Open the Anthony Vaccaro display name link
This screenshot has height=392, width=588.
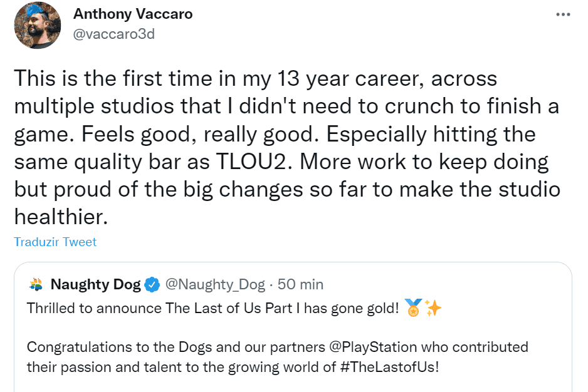(132, 14)
